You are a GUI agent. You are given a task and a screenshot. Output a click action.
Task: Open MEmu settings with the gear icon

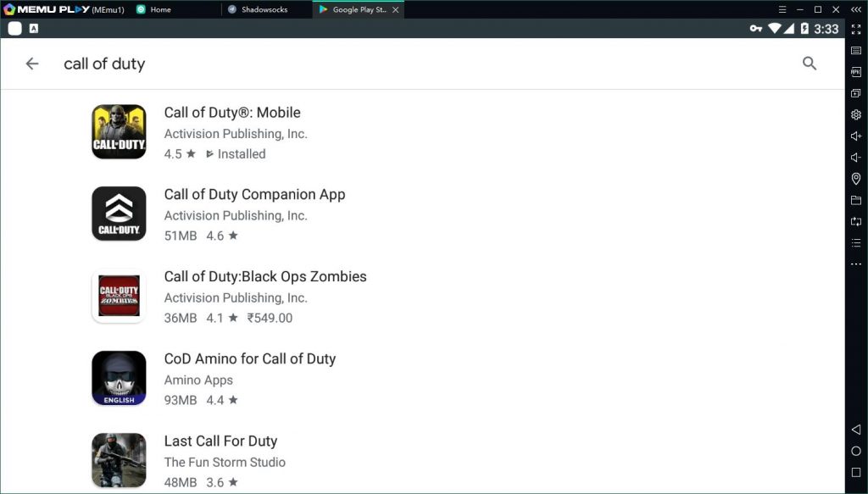(x=855, y=114)
